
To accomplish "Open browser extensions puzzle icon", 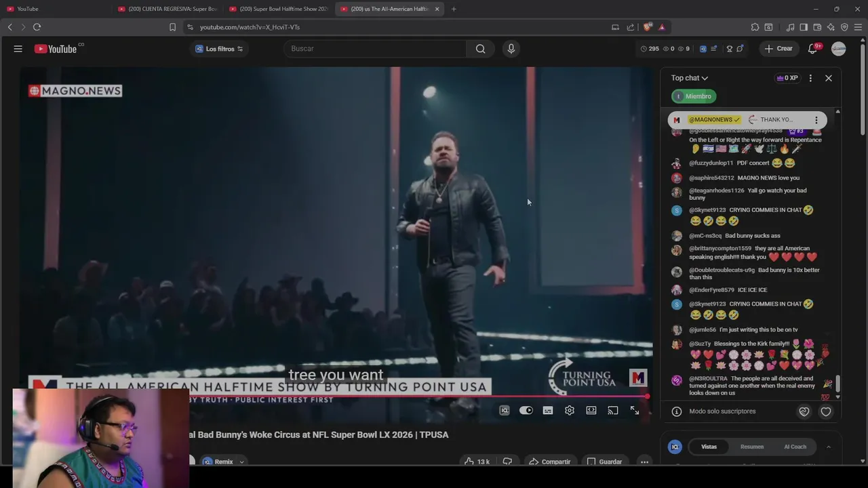I will click(x=755, y=27).
